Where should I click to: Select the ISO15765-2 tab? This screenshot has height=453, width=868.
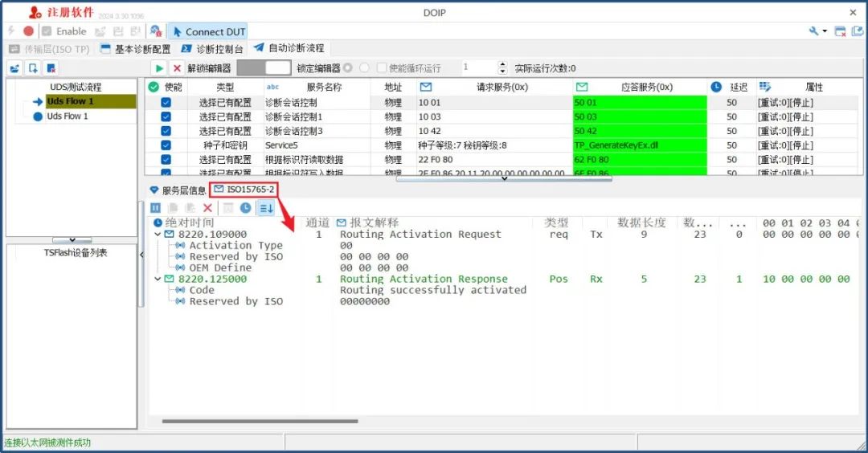click(x=244, y=190)
